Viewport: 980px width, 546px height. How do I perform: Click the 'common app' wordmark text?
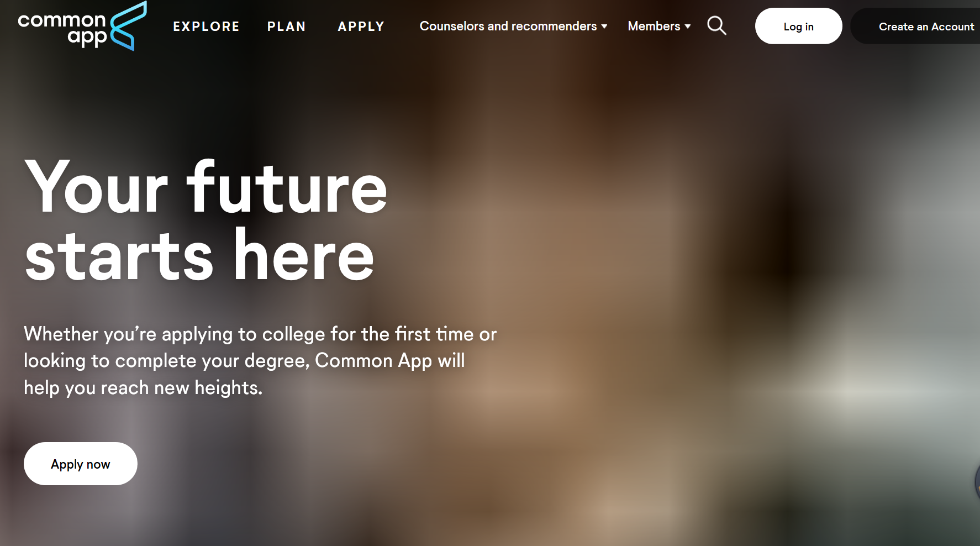coord(62,28)
